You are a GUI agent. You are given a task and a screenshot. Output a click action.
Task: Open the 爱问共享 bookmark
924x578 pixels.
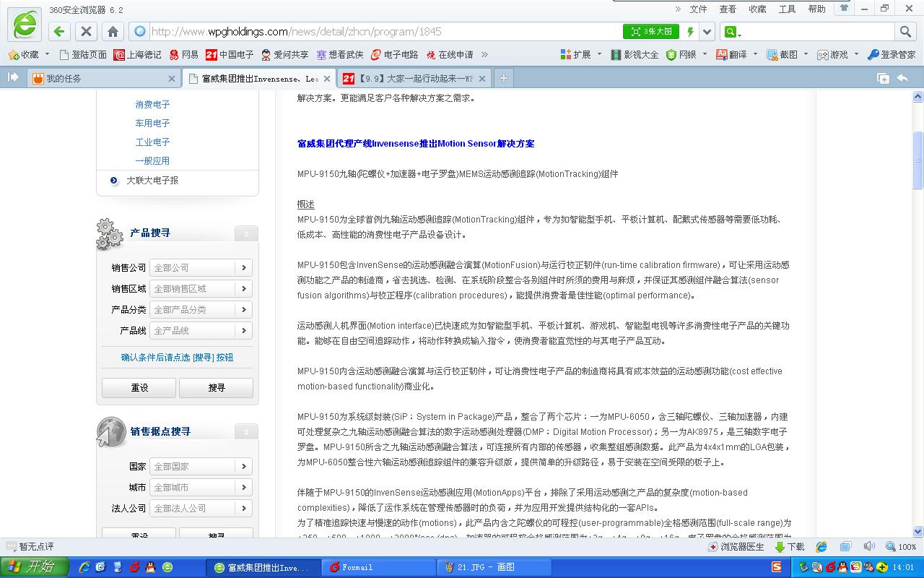pyautogui.click(x=284, y=54)
